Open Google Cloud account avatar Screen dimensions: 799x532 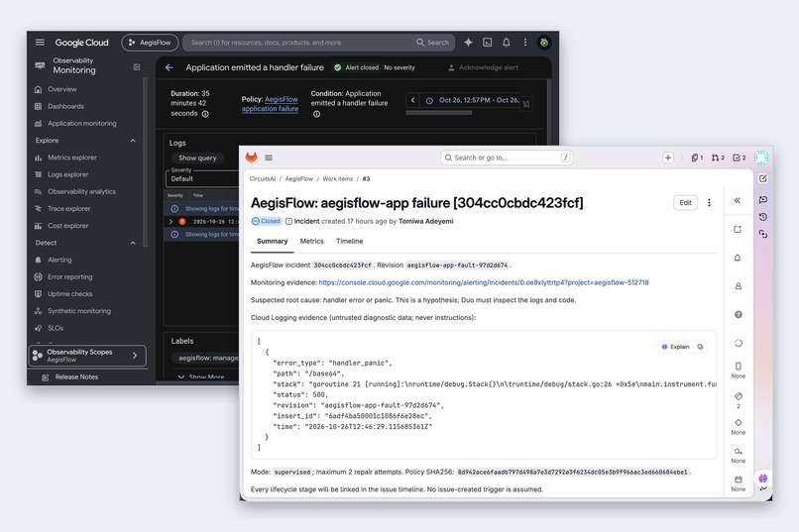[544, 43]
